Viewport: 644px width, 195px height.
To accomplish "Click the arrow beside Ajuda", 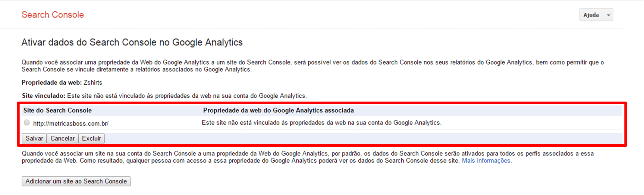I will coord(608,15).
